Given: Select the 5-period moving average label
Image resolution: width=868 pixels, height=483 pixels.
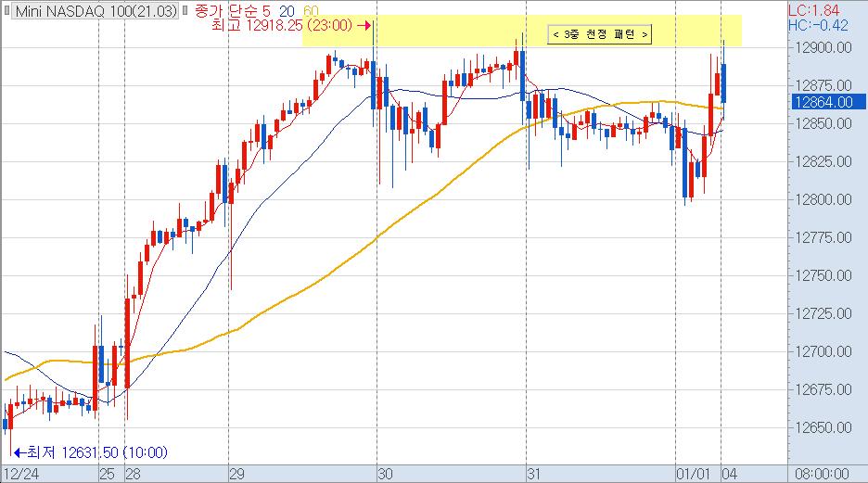Looking at the screenshot, I should [267, 10].
